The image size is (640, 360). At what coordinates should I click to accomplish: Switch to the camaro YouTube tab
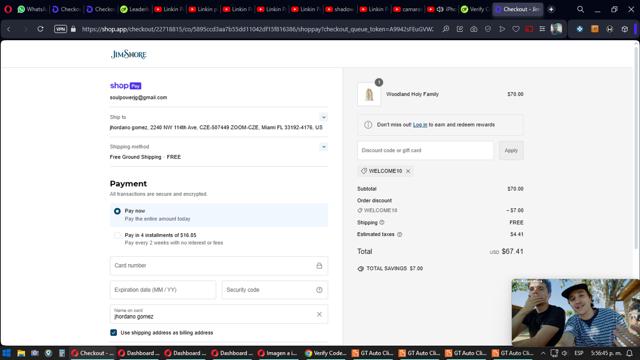[x=408, y=9]
